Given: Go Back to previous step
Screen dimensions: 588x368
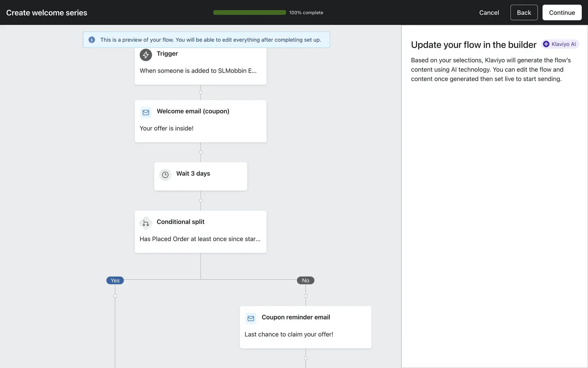Looking at the screenshot, I should point(524,13).
